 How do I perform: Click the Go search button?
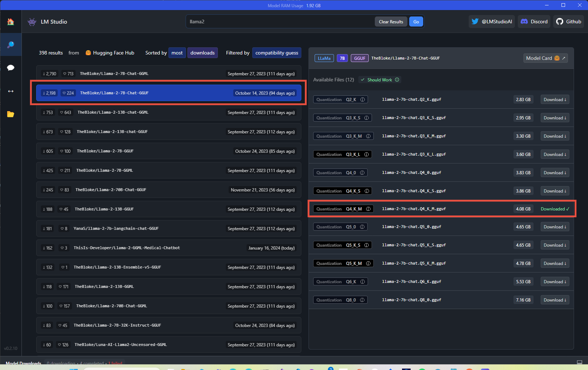pyautogui.click(x=416, y=22)
